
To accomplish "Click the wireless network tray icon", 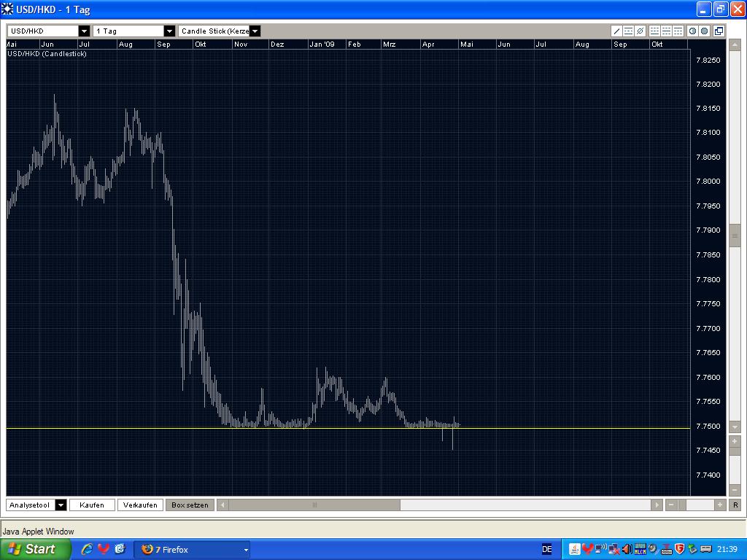I will pos(601,550).
